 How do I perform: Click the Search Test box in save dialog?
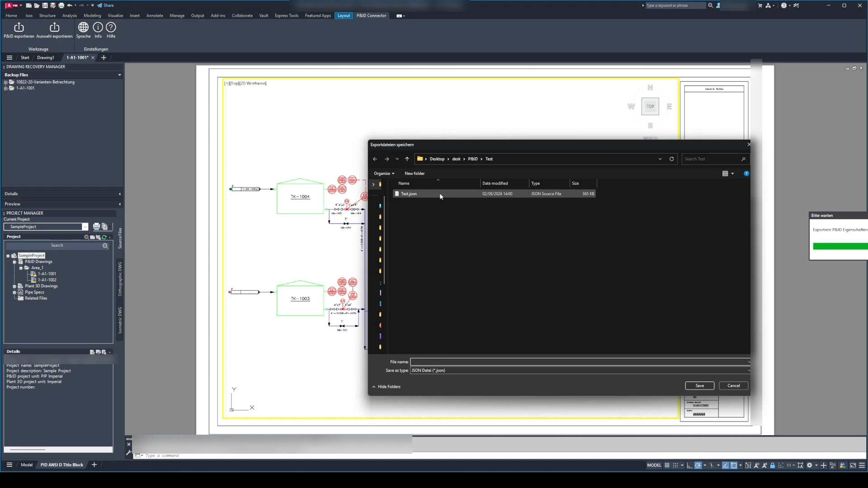pos(715,159)
